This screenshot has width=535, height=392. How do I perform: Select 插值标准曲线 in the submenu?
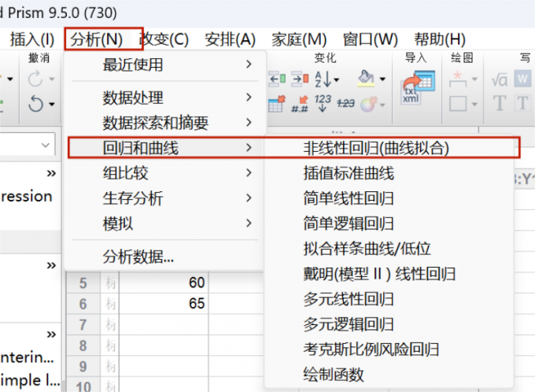[x=390, y=173]
